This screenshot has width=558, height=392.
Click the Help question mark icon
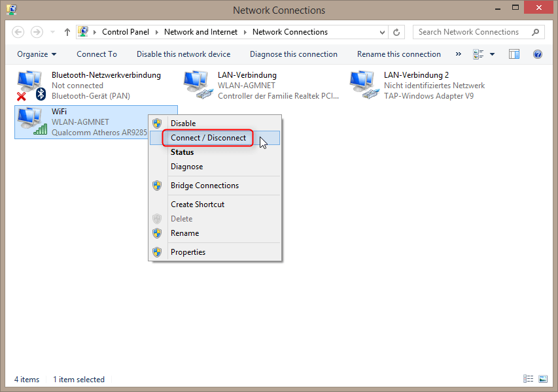538,54
